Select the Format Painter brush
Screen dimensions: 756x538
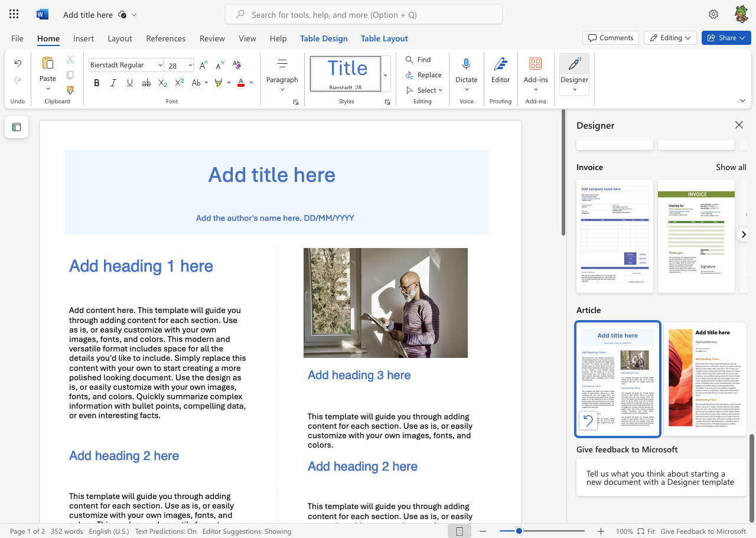70,90
